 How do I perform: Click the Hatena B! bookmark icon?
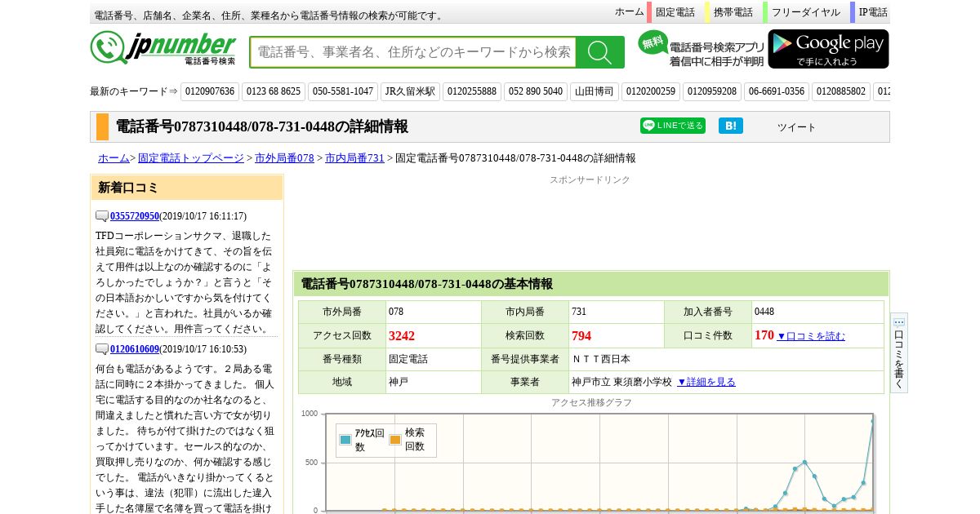tap(730, 126)
